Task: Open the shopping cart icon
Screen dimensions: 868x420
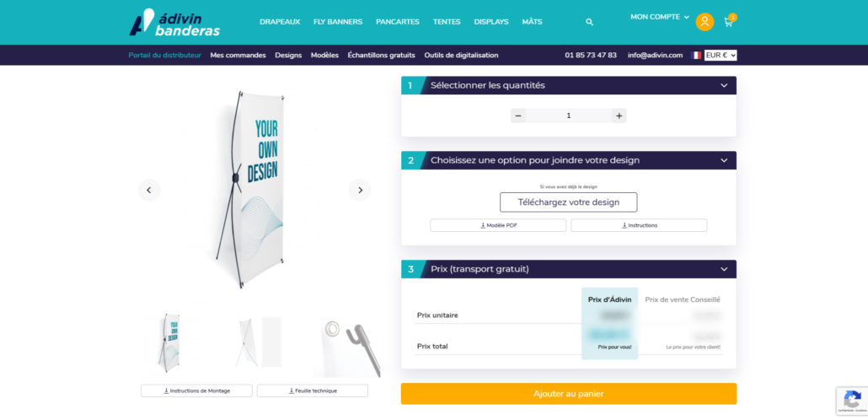Action: point(730,21)
